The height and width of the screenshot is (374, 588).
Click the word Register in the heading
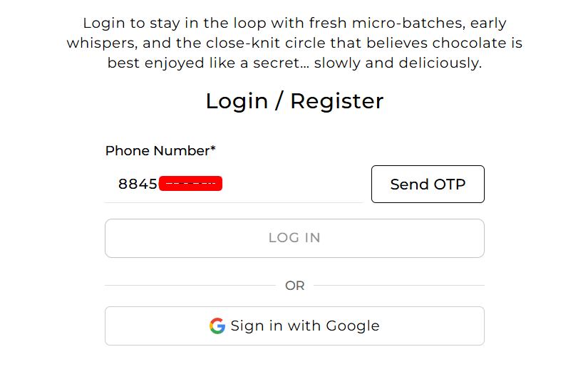pyautogui.click(x=336, y=101)
